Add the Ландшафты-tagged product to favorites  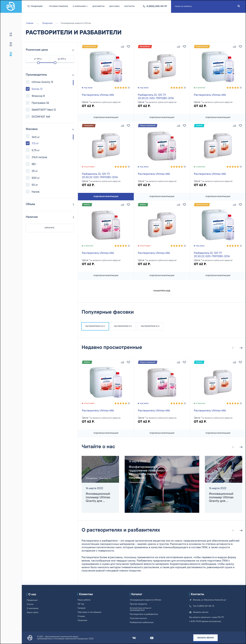coord(129,125)
